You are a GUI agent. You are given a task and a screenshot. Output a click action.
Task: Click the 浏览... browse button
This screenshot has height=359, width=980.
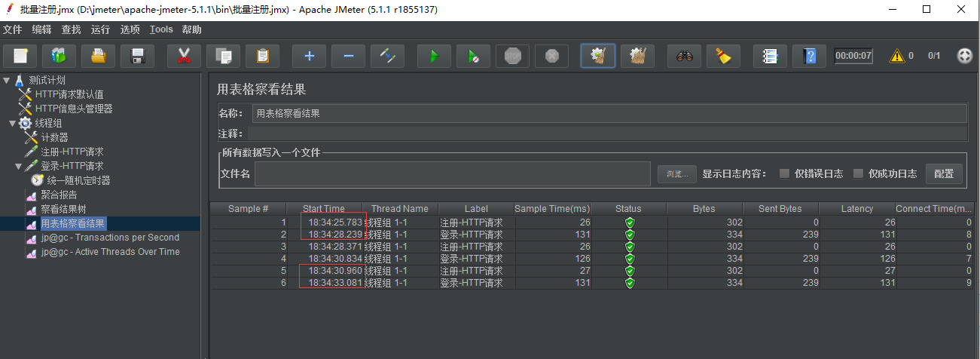677,174
